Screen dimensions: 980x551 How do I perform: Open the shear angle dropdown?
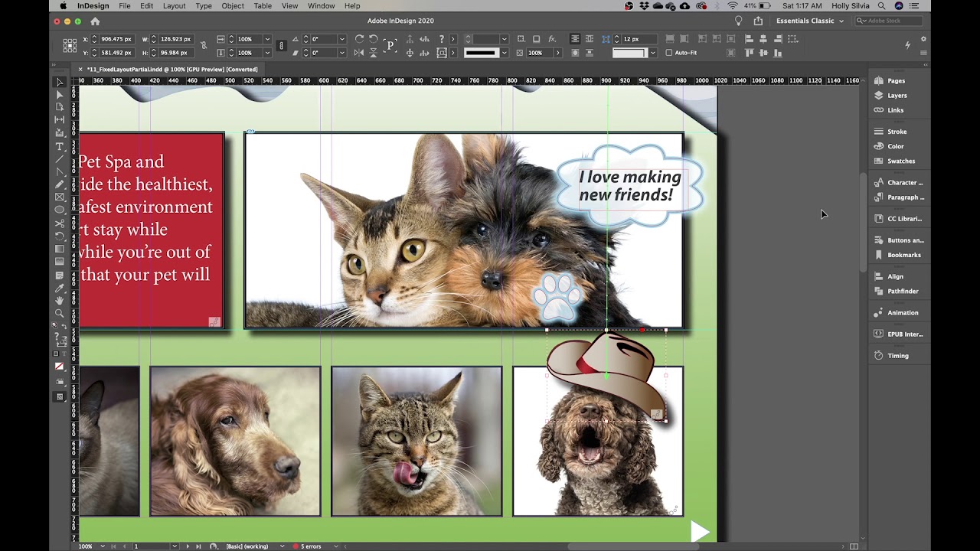(341, 53)
